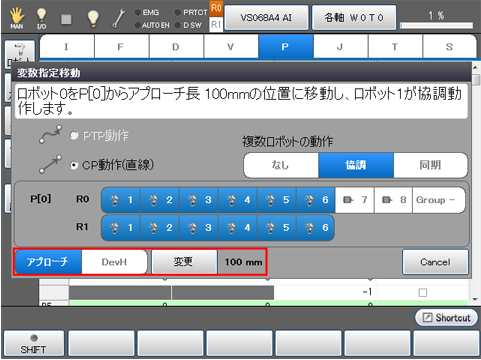
Task: Toggle R0 axis 4 joint icon
Action: click(x=238, y=200)
